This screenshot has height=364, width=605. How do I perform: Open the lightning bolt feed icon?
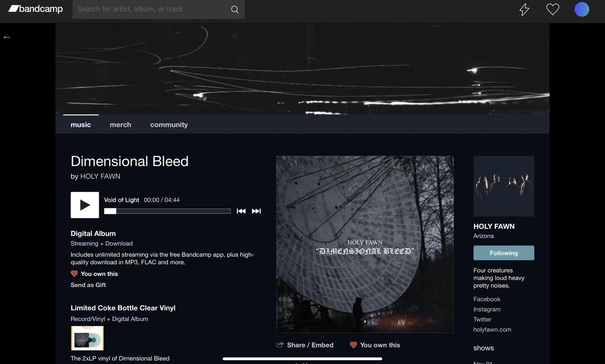524,9
